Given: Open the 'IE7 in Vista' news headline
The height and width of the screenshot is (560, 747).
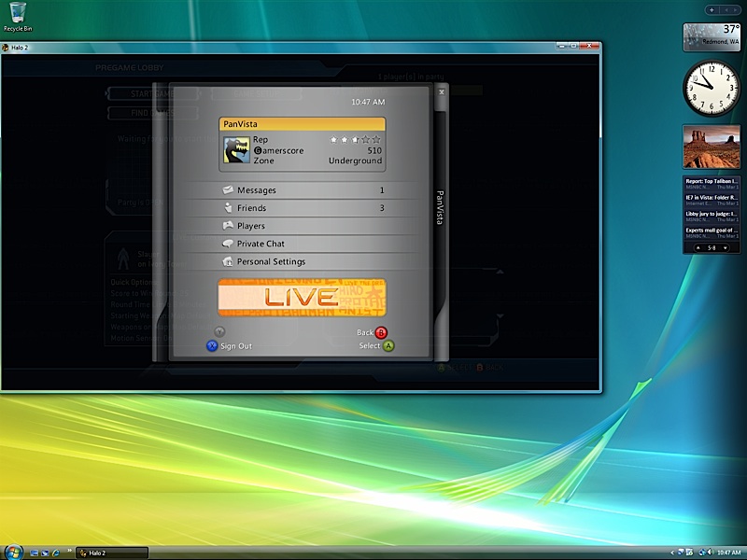Looking at the screenshot, I should 712,199.
